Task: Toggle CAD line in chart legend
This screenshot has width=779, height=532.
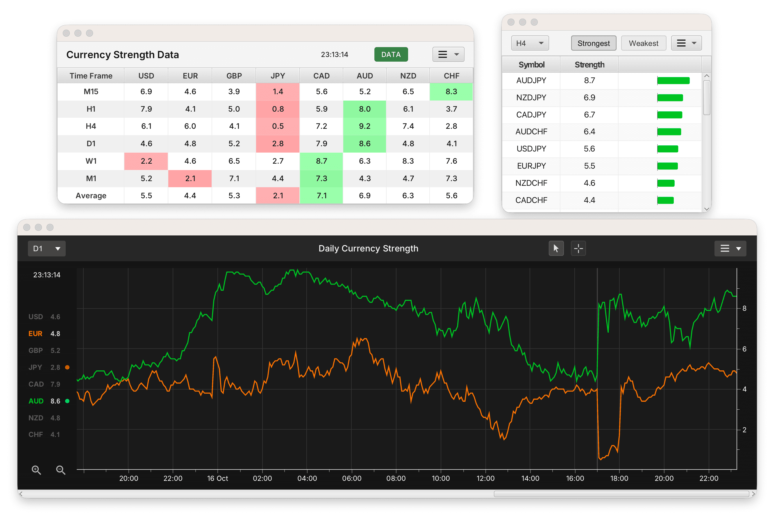Action: (x=44, y=384)
